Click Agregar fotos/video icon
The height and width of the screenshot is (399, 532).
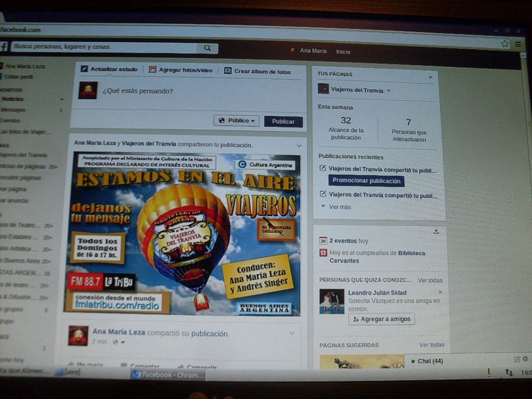(x=153, y=70)
